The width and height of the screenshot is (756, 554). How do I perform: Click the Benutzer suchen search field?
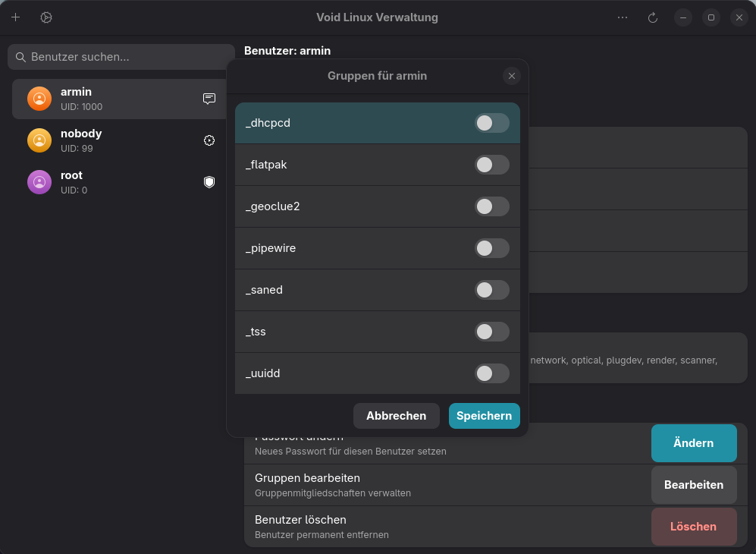point(121,57)
